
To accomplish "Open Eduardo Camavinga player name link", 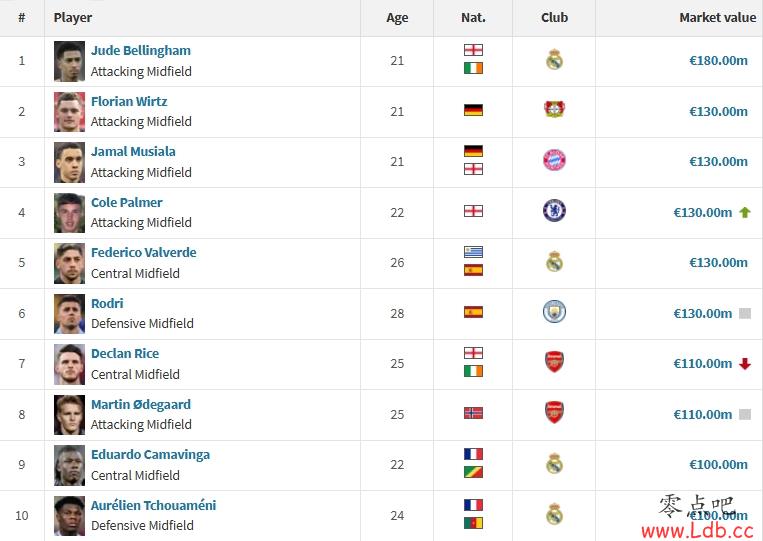I will pos(150,454).
